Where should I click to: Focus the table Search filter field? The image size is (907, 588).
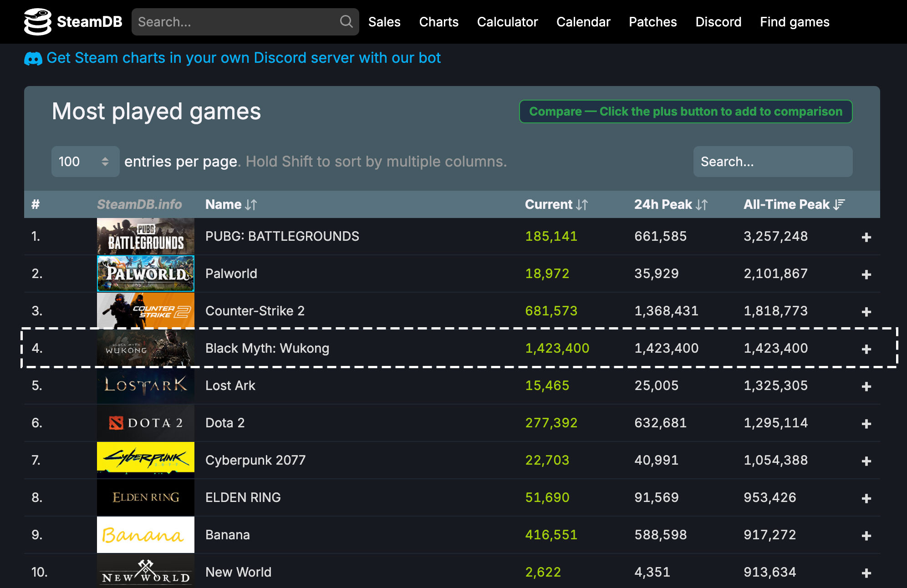773,162
